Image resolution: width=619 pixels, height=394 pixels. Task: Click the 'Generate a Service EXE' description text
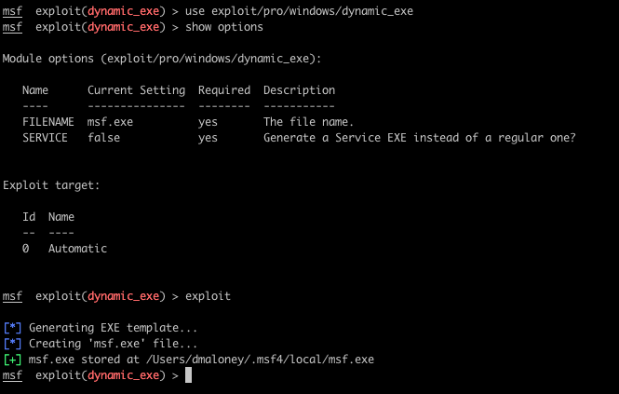335,138
